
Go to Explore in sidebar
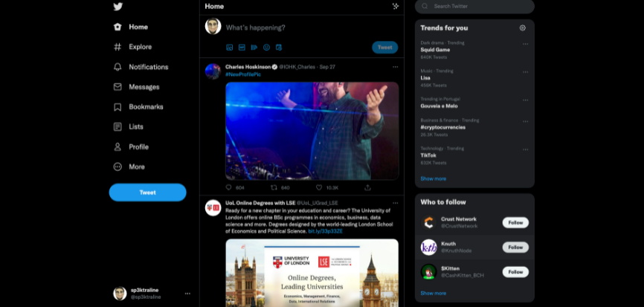132,47
